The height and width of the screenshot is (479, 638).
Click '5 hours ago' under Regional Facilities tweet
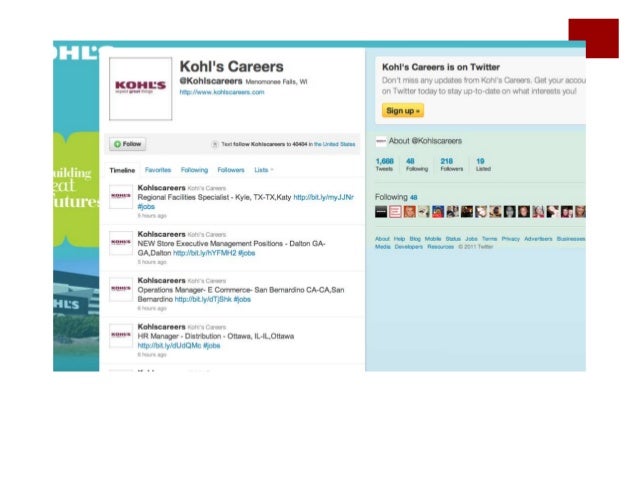click(x=152, y=216)
